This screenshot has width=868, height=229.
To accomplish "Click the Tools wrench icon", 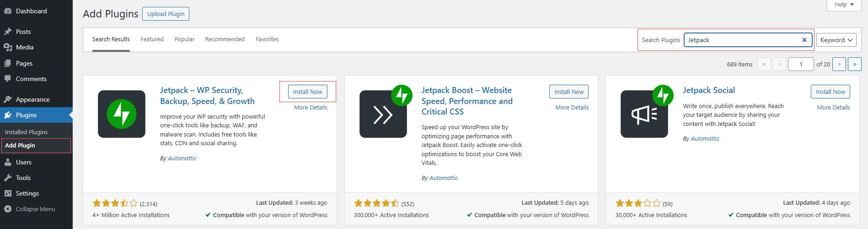I will 8,178.
